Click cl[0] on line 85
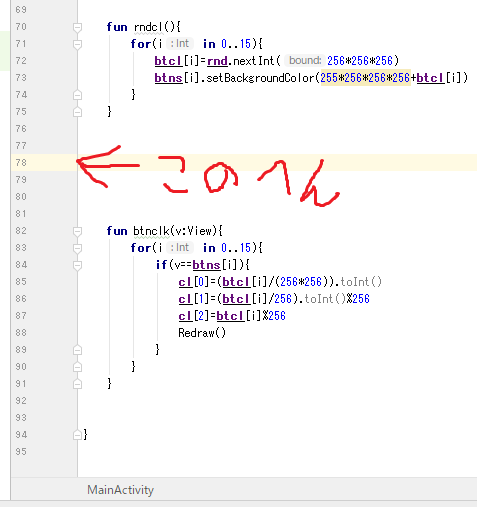This screenshot has width=477, height=507. (x=193, y=282)
